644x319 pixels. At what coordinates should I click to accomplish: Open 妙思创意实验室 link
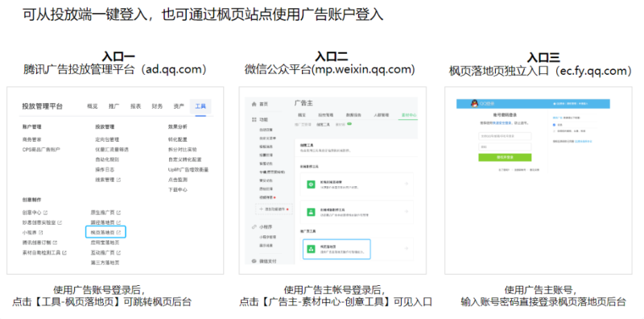(39, 222)
